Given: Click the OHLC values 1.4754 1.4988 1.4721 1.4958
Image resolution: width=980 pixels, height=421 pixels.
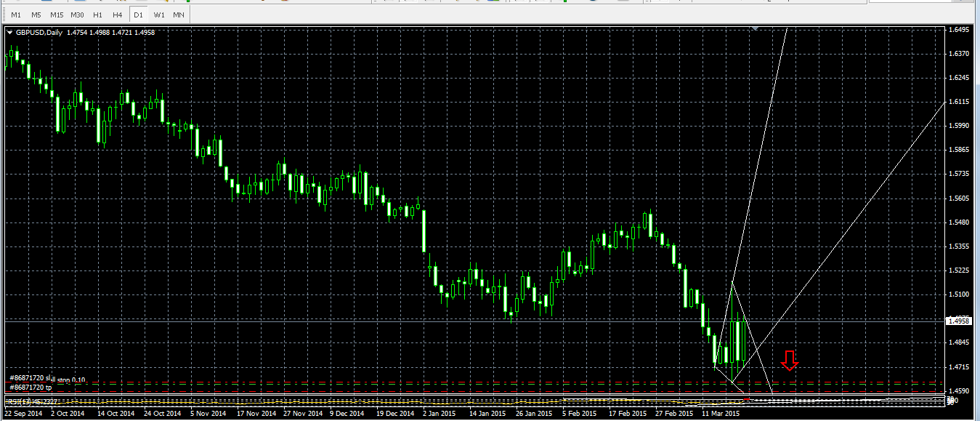Looking at the screenshot, I should tap(110, 32).
